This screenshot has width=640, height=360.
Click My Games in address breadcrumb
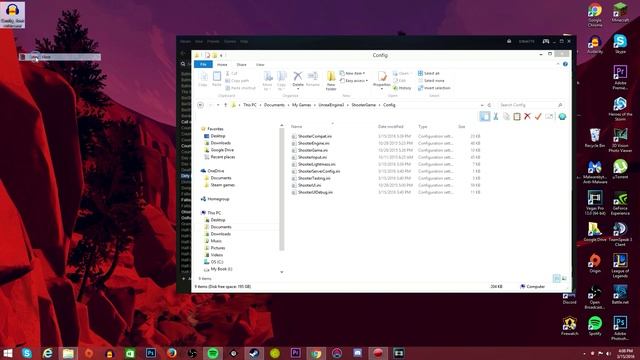[302, 105]
